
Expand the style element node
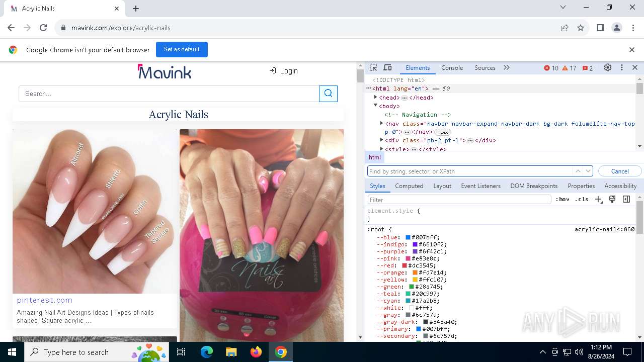click(381, 149)
